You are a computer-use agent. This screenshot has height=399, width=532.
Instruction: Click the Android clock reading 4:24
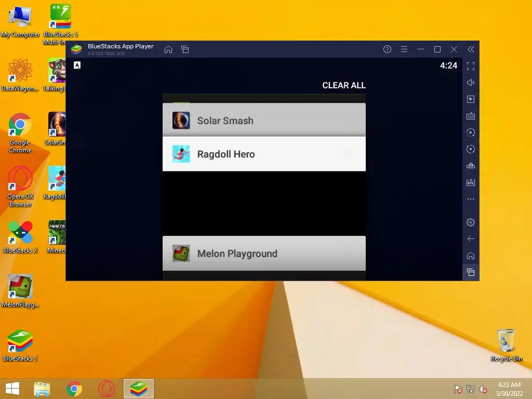(x=448, y=65)
